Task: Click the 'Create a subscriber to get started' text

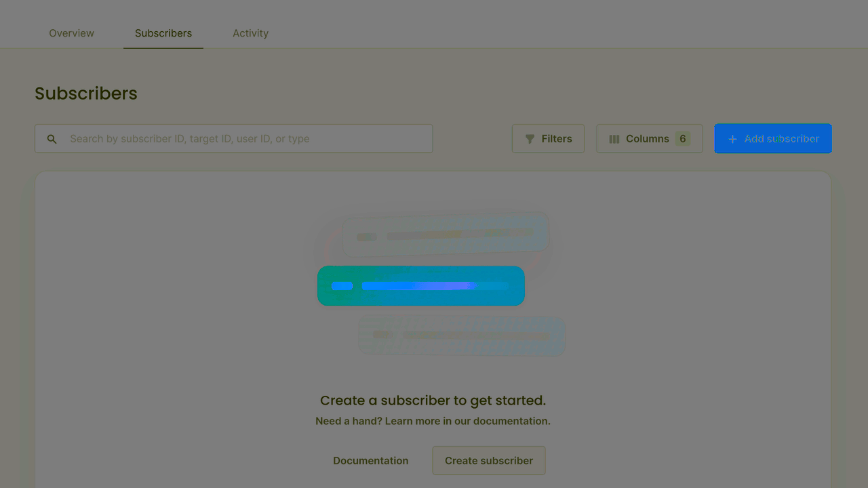Action: [433, 400]
